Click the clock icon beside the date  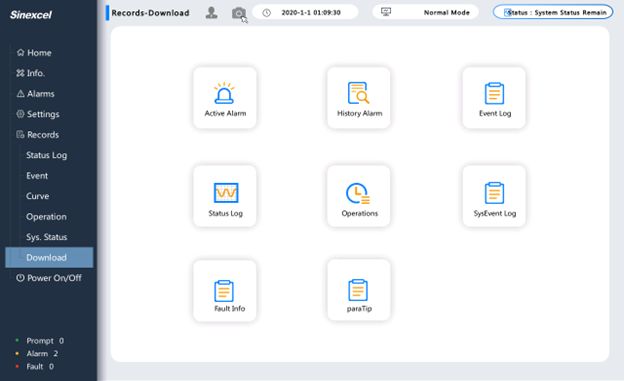tap(266, 13)
